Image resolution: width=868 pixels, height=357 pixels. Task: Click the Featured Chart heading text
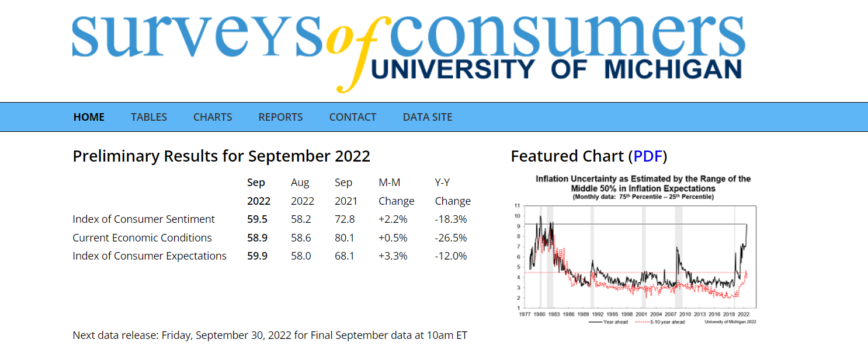pyautogui.click(x=567, y=156)
